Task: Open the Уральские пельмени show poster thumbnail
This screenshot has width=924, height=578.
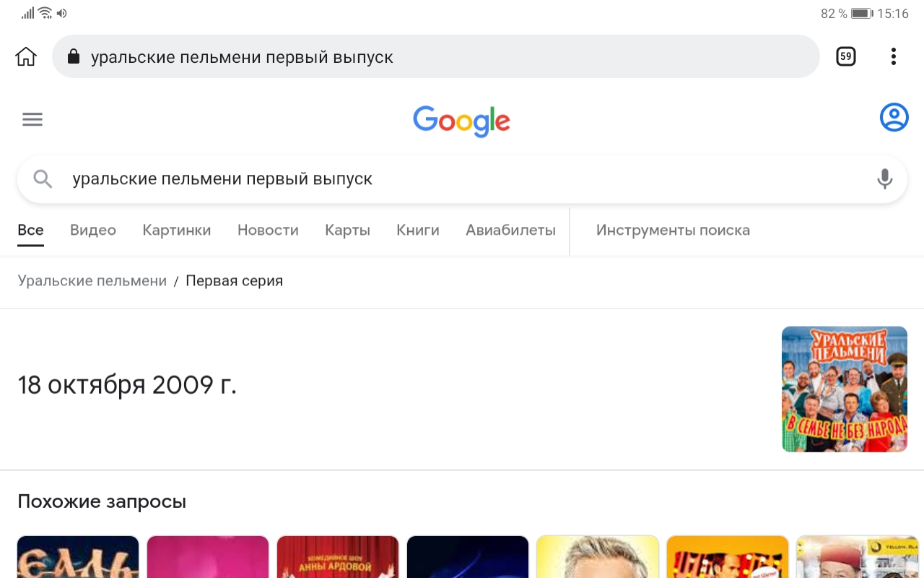Action: click(x=845, y=389)
